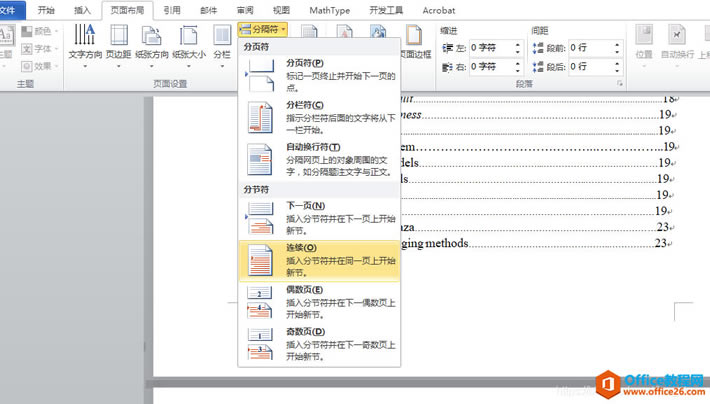Choose 偶数页(E) section break
This screenshot has width=710, height=404.
tap(319, 302)
